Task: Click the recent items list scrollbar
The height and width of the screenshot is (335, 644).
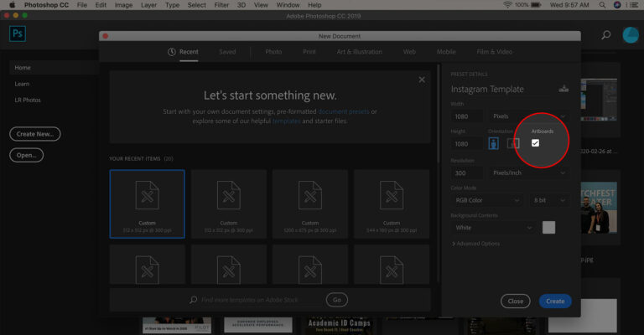Action: click(x=439, y=114)
